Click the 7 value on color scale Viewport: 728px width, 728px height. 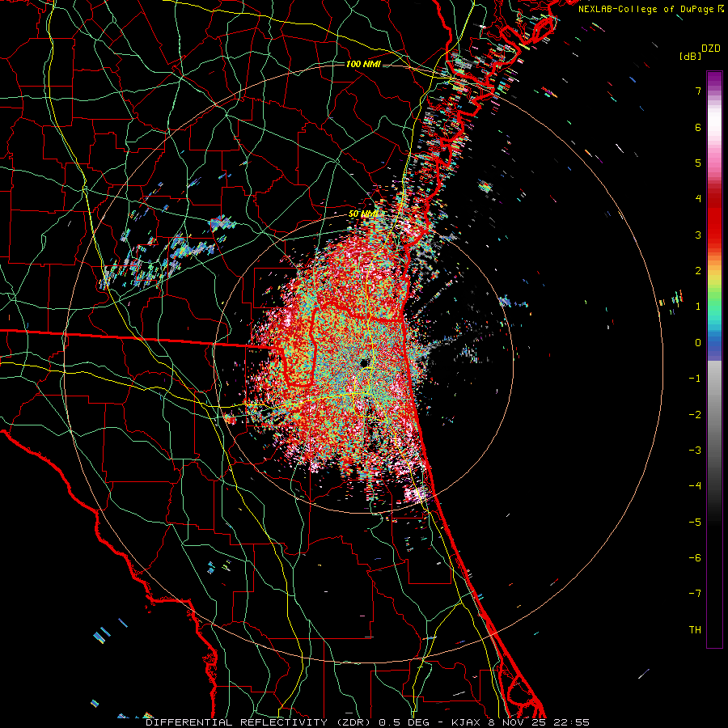(x=698, y=91)
